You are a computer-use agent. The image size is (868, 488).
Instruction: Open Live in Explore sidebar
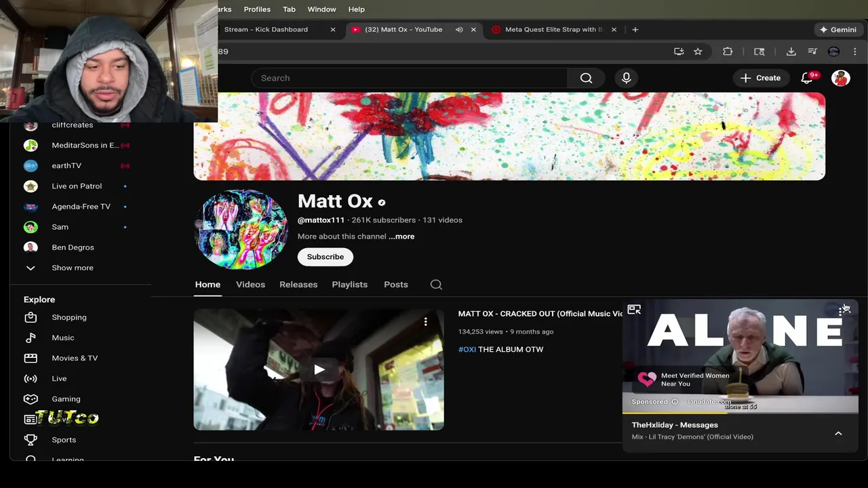pos(59,378)
